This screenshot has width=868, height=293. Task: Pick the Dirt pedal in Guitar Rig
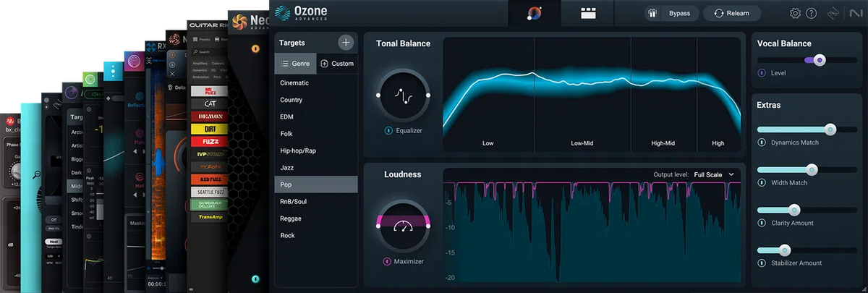209,129
